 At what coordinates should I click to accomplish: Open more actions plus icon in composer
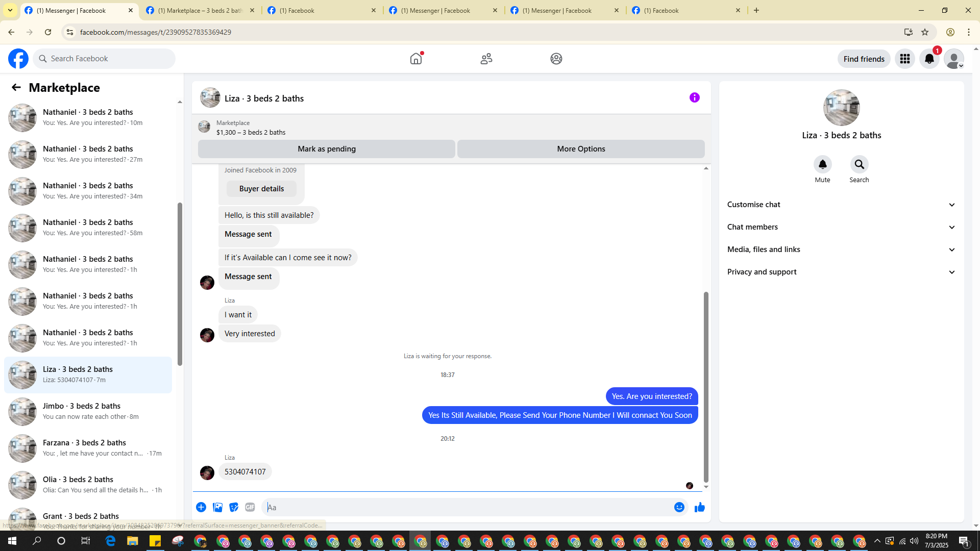pos(201,507)
